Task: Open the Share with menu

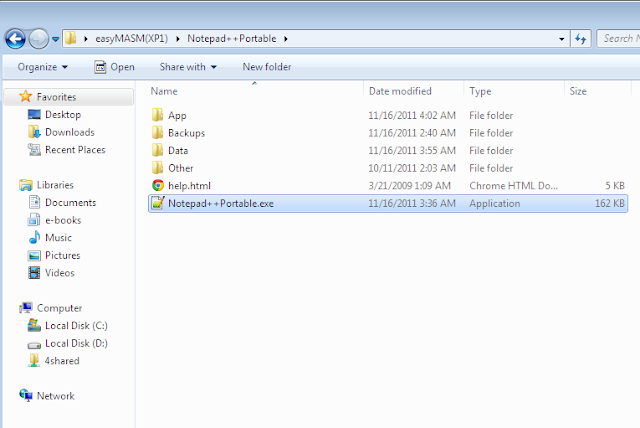Action: pyautogui.click(x=188, y=67)
